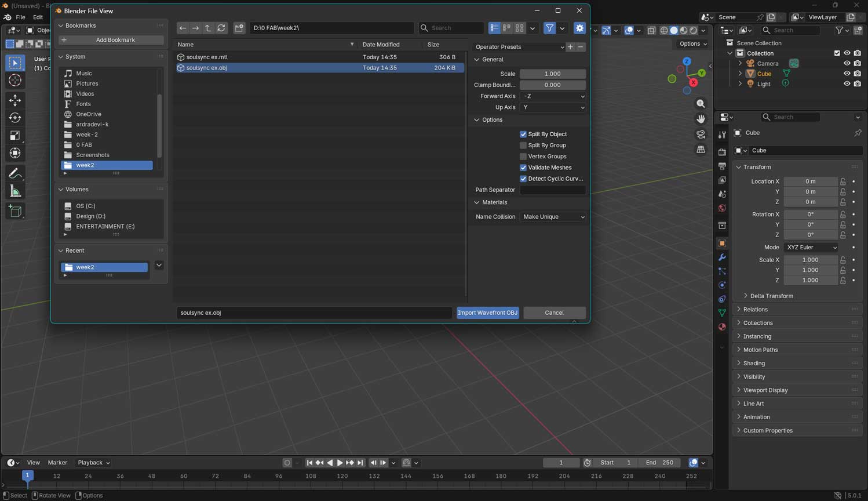The width and height of the screenshot is (868, 501).
Task: Enable the Vertex Groups checkbox
Action: click(x=523, y=157)
